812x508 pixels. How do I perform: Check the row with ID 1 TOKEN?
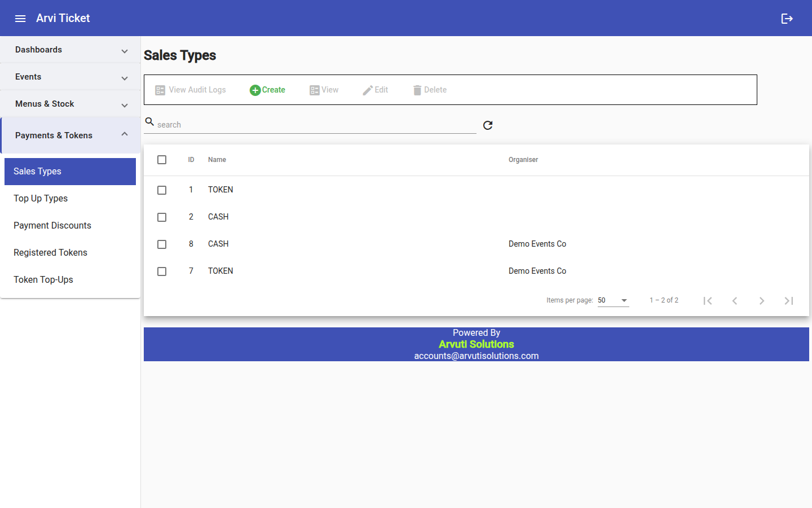pyautogui.click(x=162, y=190)
